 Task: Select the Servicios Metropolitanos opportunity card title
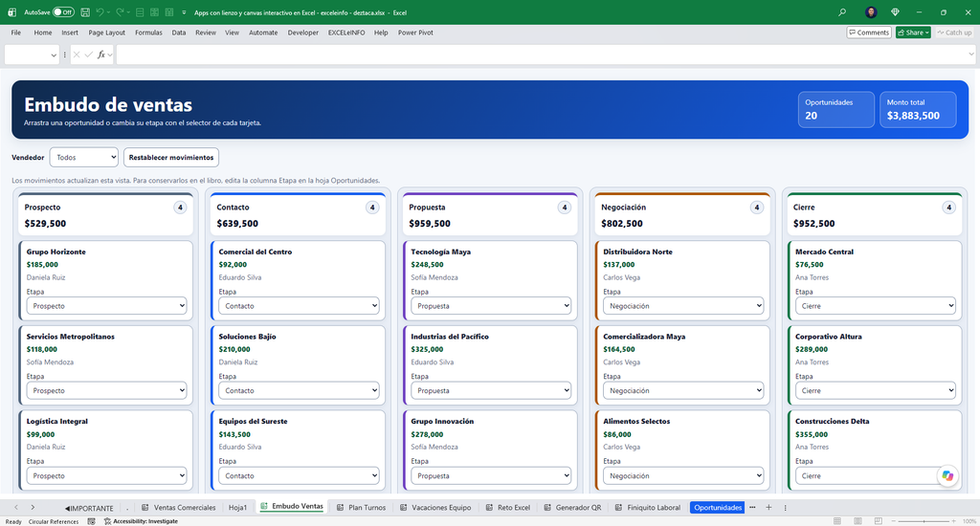[71, 336]
